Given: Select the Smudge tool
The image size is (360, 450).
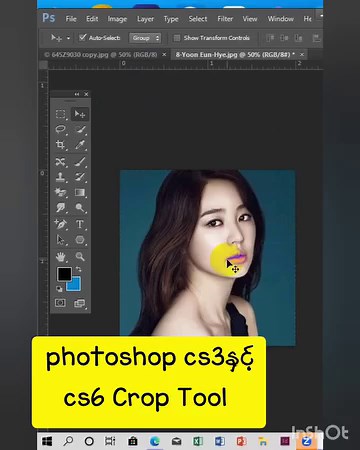Looking at the screenshot, I should click(x=60, y=208).
